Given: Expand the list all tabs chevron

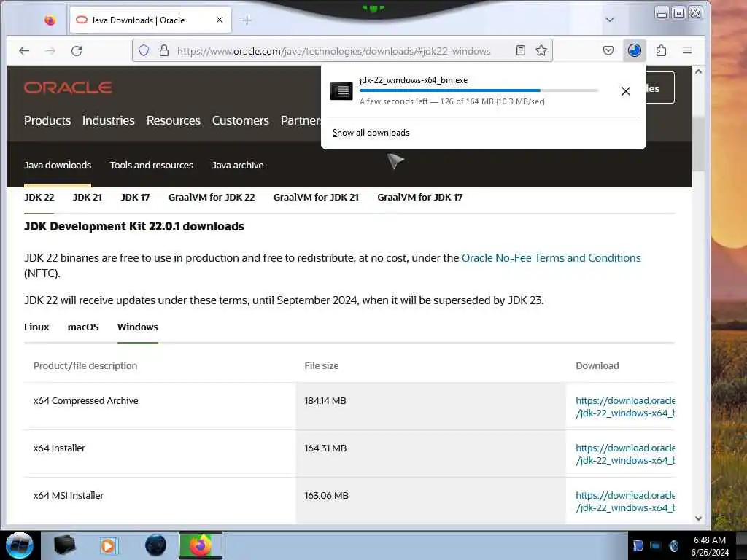Looking at the screenshot, I should point(610,20).
